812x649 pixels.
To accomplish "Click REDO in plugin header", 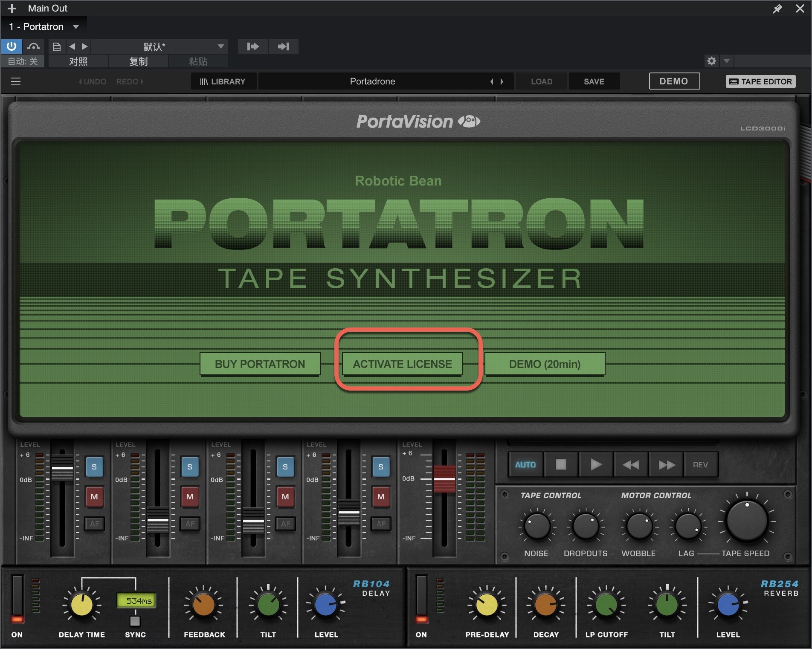I will 130,81.
